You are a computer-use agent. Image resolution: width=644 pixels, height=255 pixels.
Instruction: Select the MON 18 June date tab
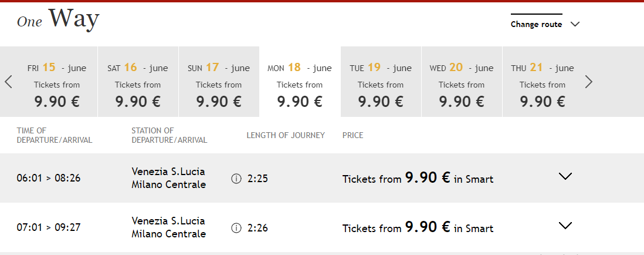300,82
